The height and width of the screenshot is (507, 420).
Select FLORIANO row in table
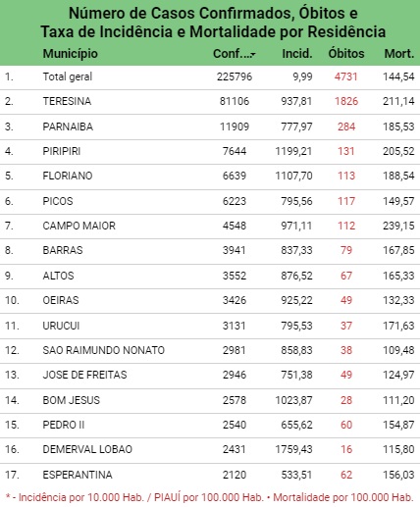[x=210, y=176]
